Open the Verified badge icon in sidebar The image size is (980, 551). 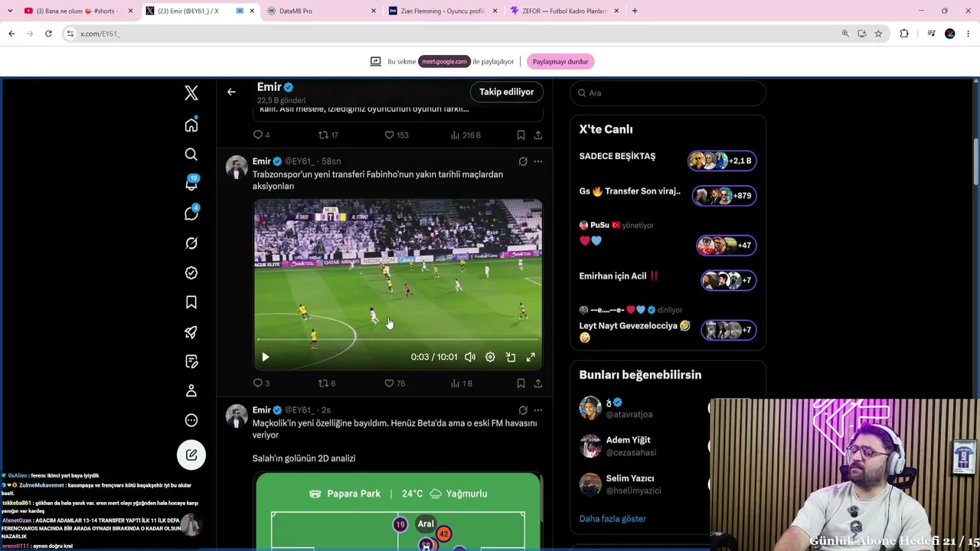(x=191, y=272)
